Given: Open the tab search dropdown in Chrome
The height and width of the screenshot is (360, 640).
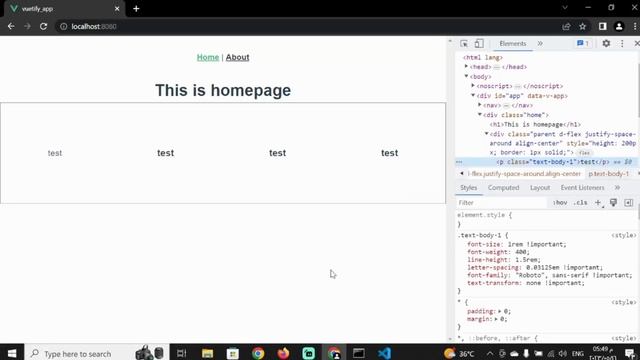Looking at the screenshot, I should tap(565, 8).
